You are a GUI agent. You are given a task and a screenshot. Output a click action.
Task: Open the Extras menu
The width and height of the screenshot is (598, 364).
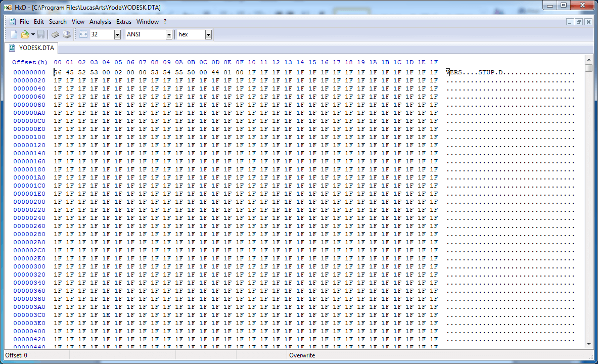click(123, 22)
